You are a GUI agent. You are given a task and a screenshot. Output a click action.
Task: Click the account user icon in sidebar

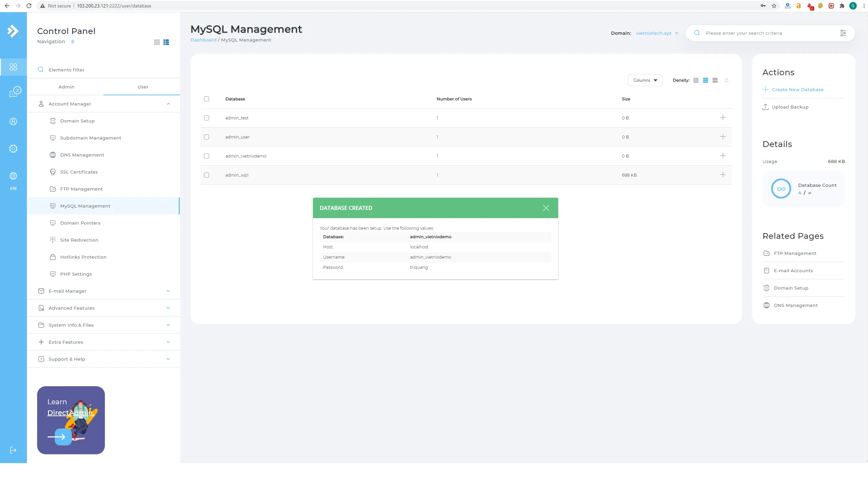pos(13,121)
